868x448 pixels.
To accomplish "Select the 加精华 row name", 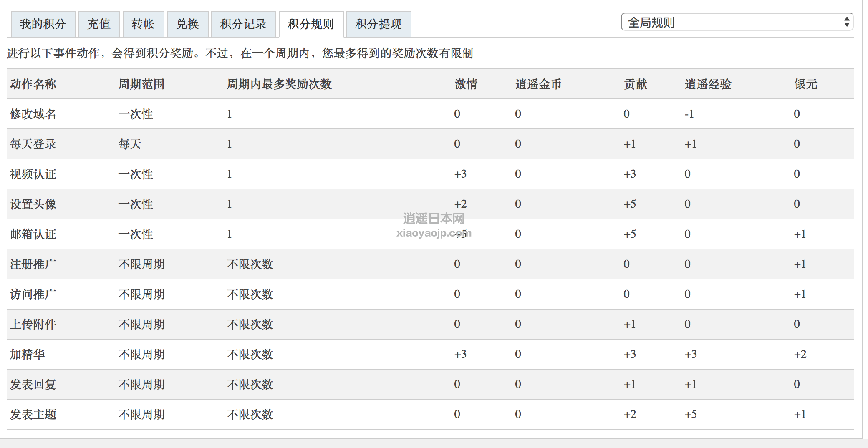I will (x=27, y=354).
